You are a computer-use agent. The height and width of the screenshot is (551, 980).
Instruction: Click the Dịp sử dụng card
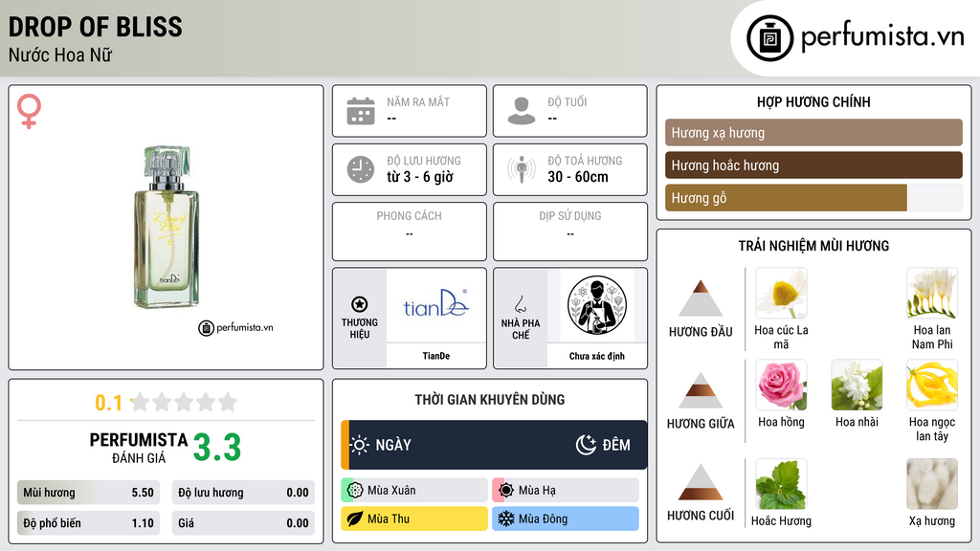570,231
